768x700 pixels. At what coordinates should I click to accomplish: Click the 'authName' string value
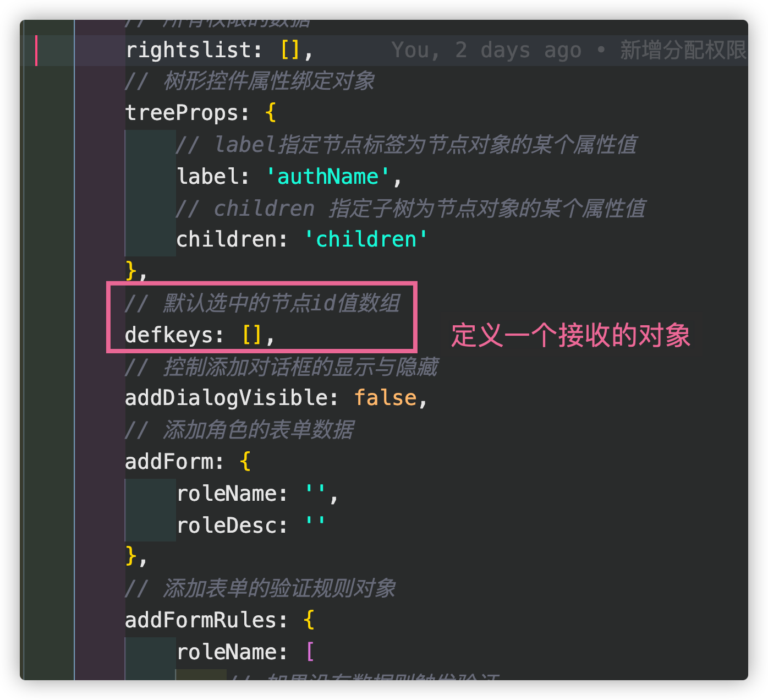327,177
